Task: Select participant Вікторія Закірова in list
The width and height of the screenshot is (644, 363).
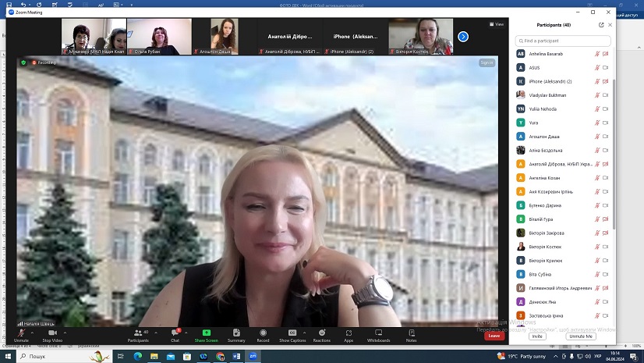Action: [x=563, y=233]
